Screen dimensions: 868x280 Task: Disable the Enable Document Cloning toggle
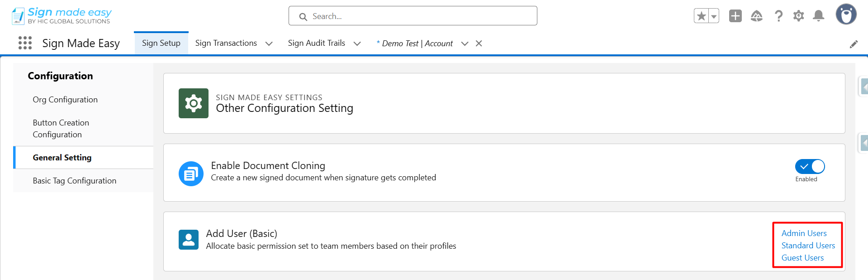(x=810, y=167)
